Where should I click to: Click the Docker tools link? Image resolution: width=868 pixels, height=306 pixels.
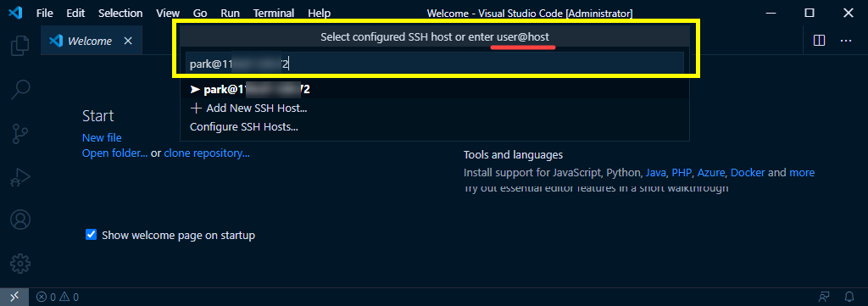point(748,173)
